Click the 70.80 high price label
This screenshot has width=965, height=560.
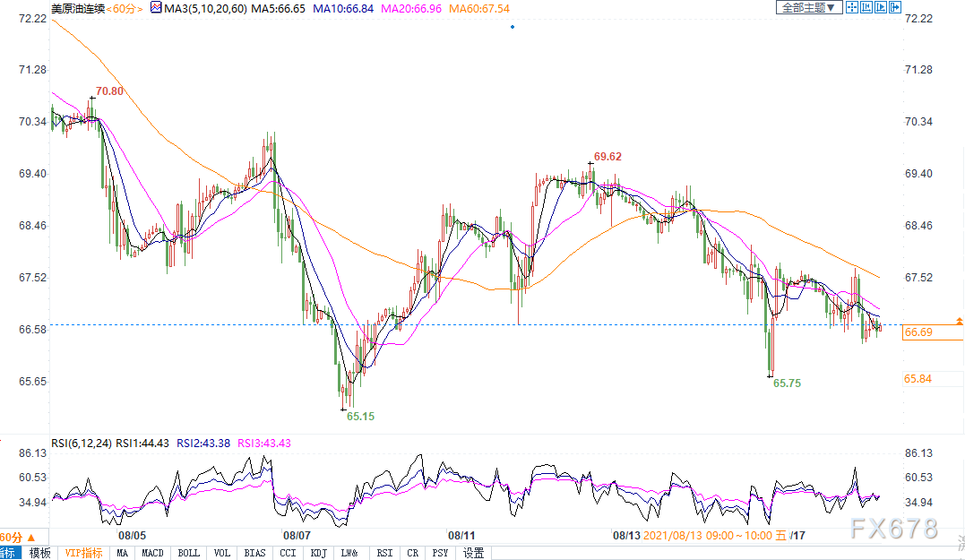(109, 91)
